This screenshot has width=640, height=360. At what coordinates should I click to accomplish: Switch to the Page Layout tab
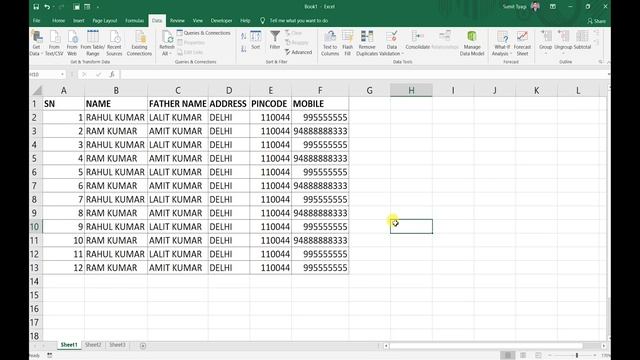(x=105, y=20)
